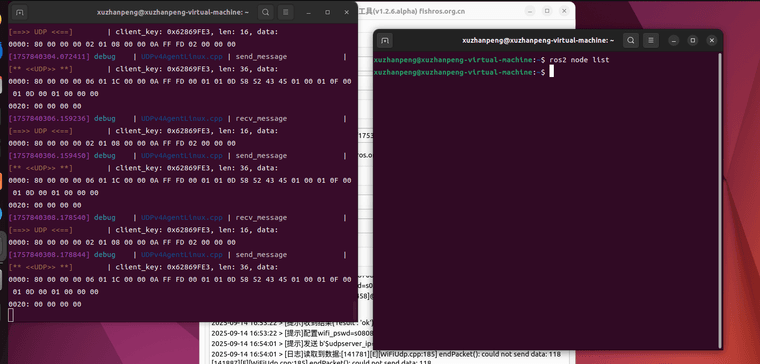Maximize the fishros tool window
The height and width of the screenshot is (364, 760).
[547, 11]
